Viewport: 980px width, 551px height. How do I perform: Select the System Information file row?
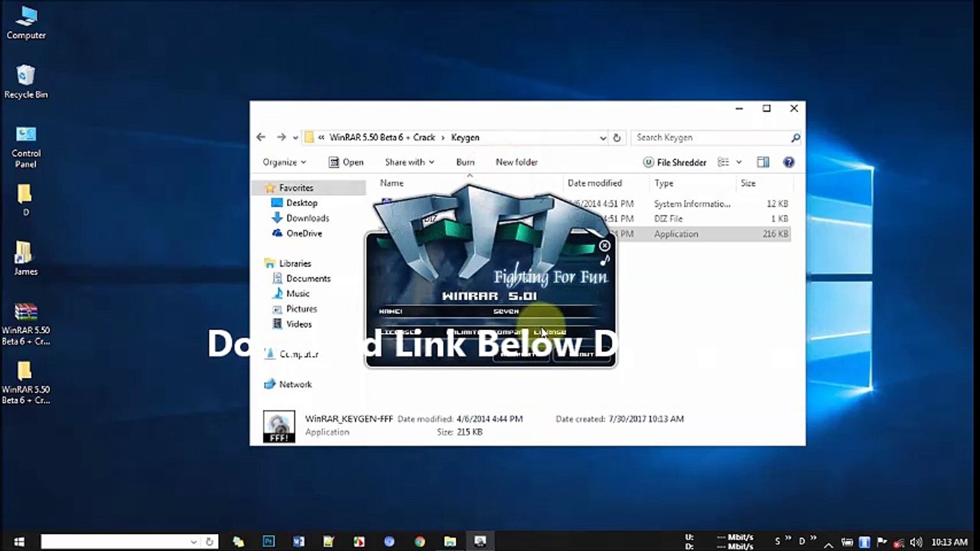[584, 204]
